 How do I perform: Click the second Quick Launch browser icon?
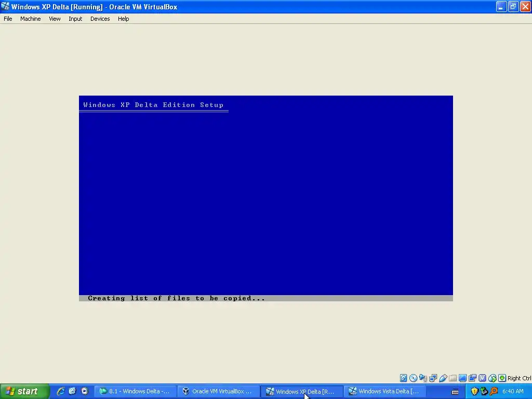tap(72, 391)
